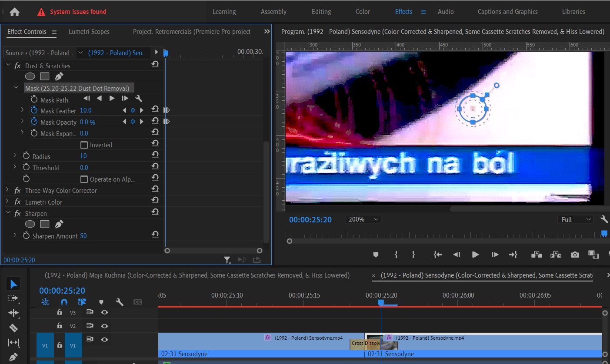610x364 pixels.
Task: Click System issues found warning
Action: point(72,12)
